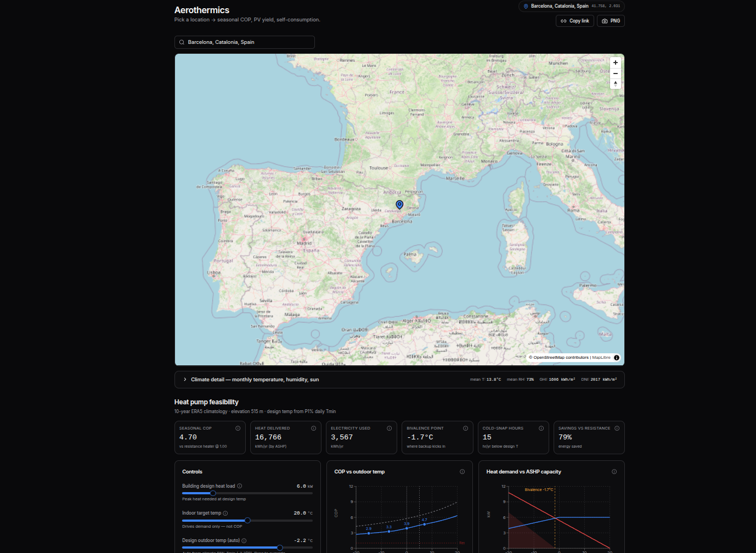Click the 79% savings value
The width and height of the screenshot is (756, 553).
tap(565, 437)
